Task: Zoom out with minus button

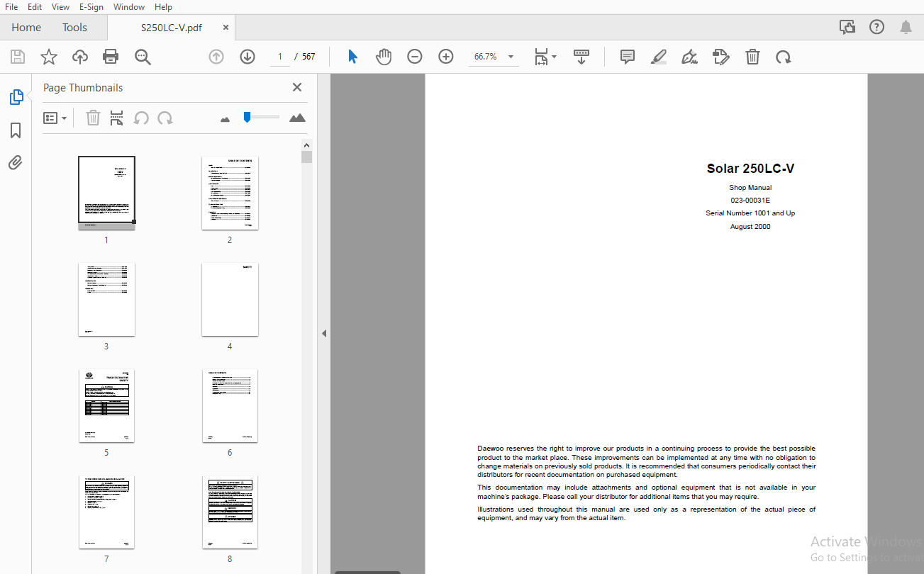Action: [415, 57]
